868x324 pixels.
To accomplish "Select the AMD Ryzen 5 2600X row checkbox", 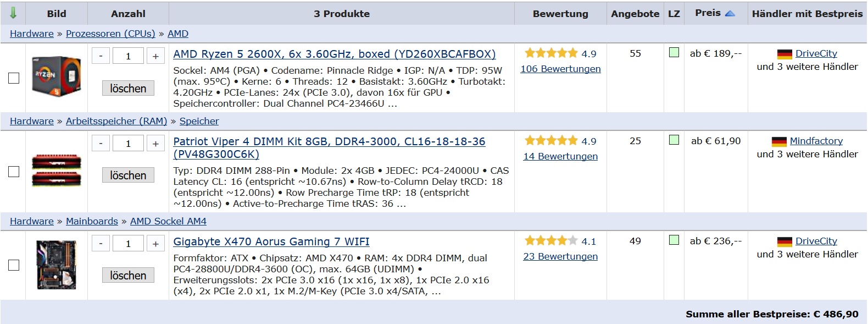I will [x=14, y=78].
